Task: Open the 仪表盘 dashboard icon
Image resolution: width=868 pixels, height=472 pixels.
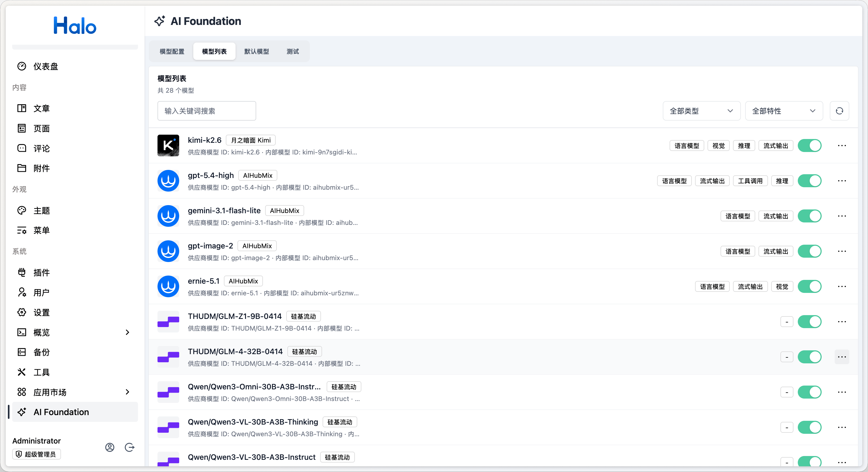Action: point(22,66)
